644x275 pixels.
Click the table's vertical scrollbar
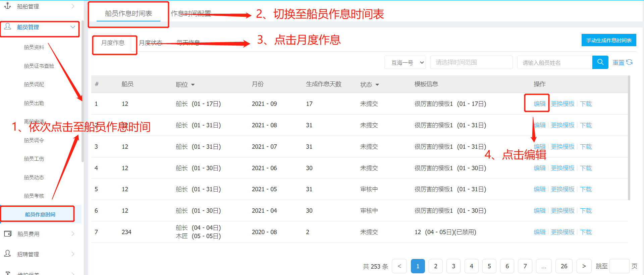tap(629, 138)
